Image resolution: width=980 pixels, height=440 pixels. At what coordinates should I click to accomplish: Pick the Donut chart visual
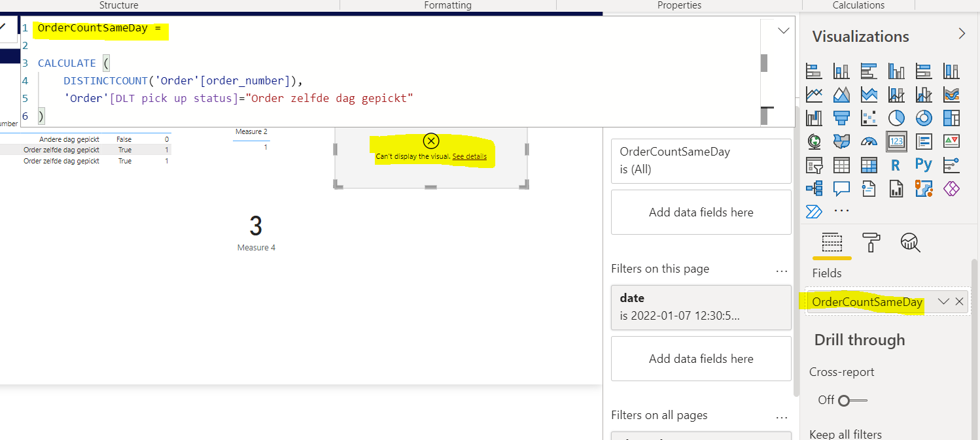924,118
